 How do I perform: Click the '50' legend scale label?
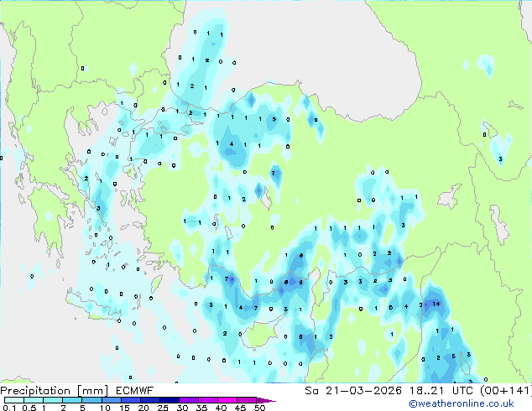point(259,408)
